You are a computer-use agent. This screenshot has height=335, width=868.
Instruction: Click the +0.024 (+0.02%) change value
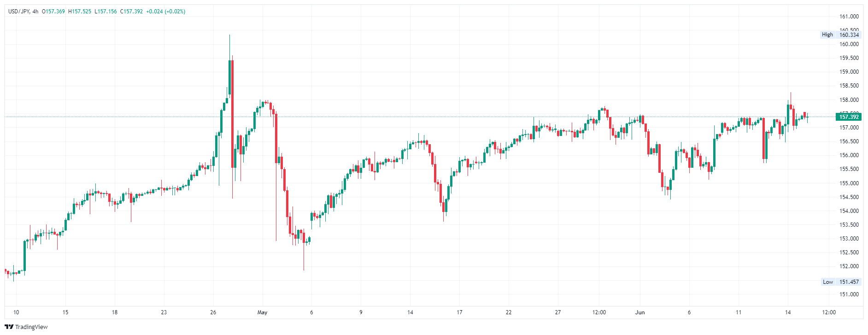coord(166,12)
